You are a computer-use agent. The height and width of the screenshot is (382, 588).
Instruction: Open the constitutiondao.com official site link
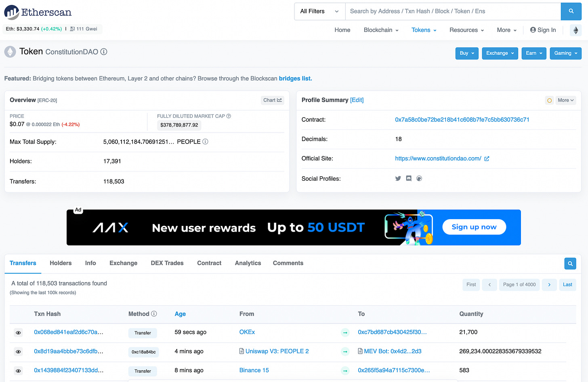[438, 158]
